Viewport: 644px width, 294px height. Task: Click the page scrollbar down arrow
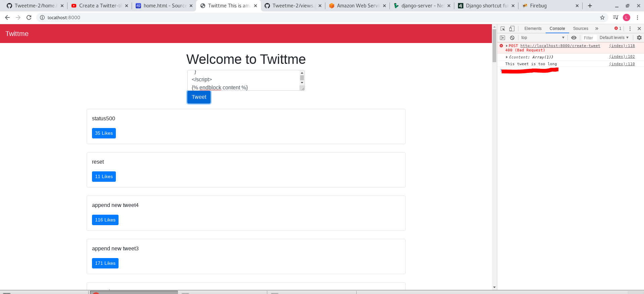point(494,287)
